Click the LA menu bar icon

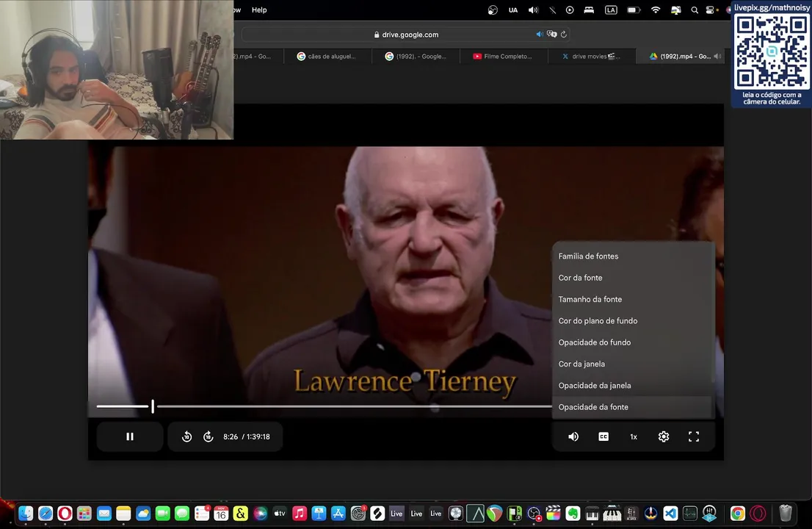click(x=611, y=10)
